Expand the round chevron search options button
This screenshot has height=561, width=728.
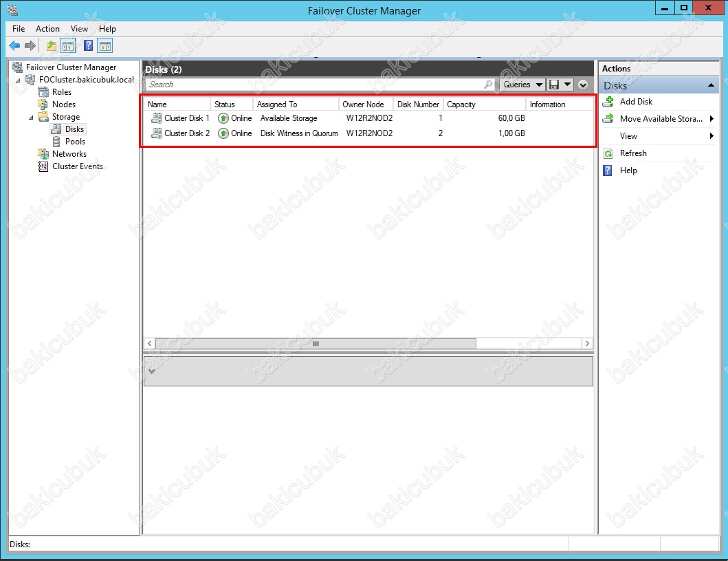pyautogui.click(x=583, y=85)
